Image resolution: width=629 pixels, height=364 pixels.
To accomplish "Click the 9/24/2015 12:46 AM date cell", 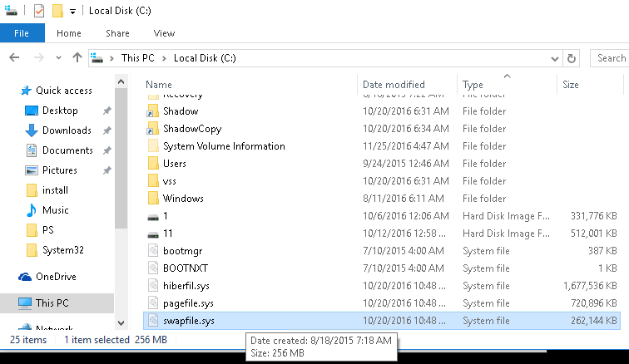I will click(x=405, y=164).
